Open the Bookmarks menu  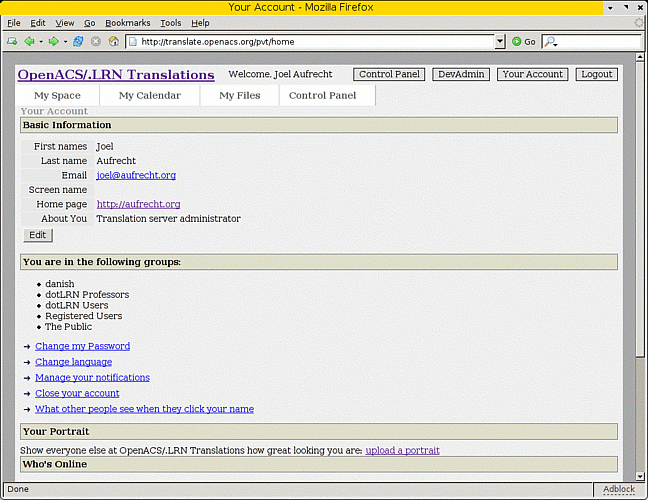click(x=126, y=23)
